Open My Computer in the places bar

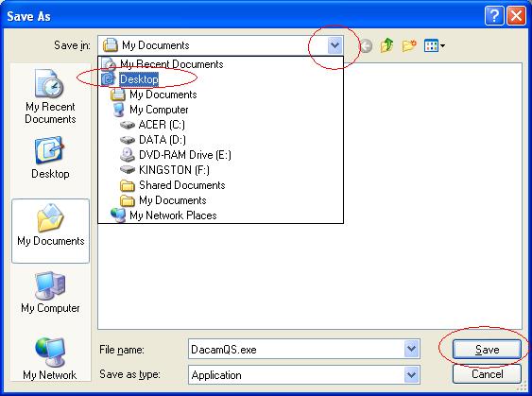(50, 292)
